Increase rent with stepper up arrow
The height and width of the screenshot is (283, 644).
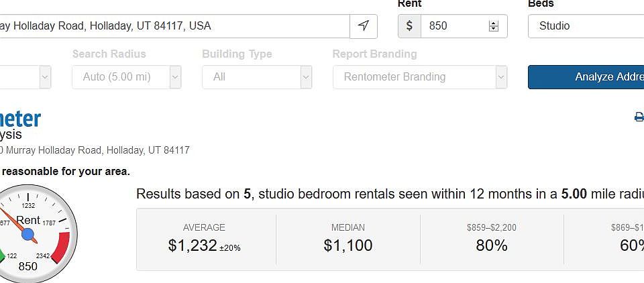tap(494, 23)
